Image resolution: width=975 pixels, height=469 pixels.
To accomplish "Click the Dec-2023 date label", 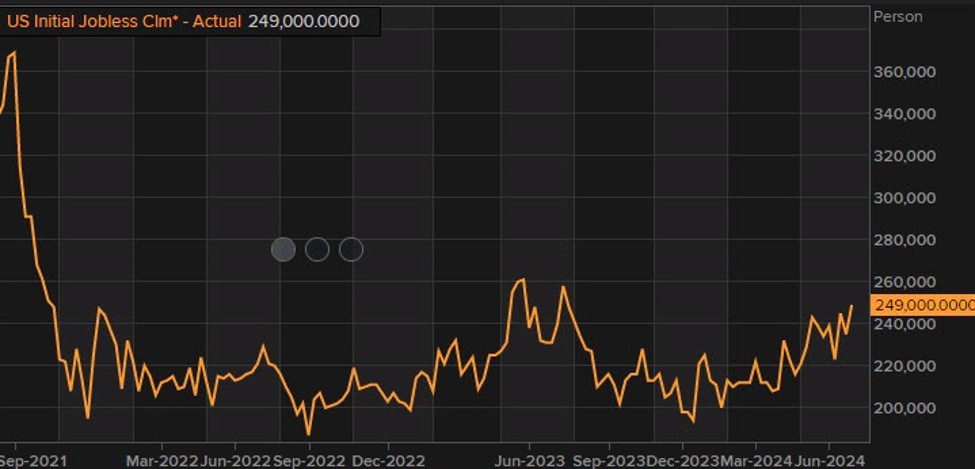I will tap(682, 462).
